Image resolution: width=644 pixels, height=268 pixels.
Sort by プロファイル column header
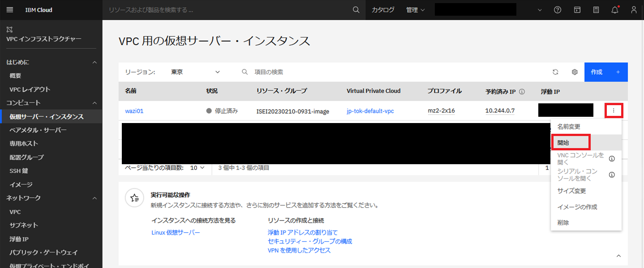445,91
